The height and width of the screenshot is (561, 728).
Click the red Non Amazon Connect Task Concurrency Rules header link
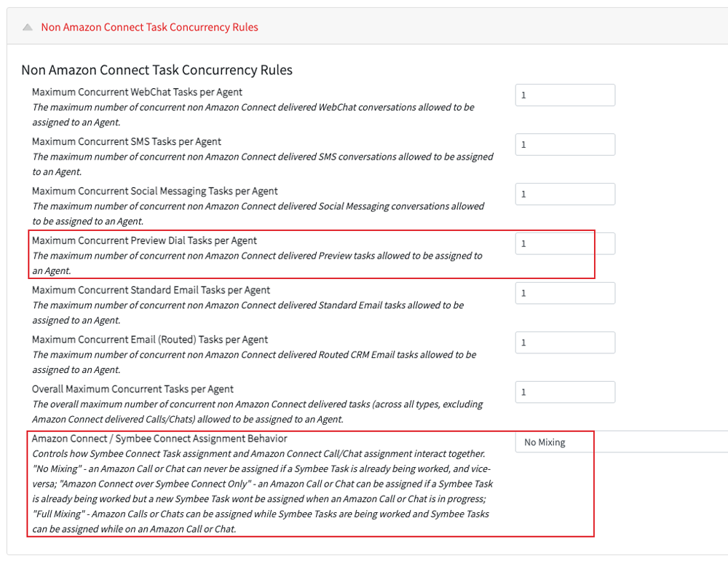click(x=149, y=28)
